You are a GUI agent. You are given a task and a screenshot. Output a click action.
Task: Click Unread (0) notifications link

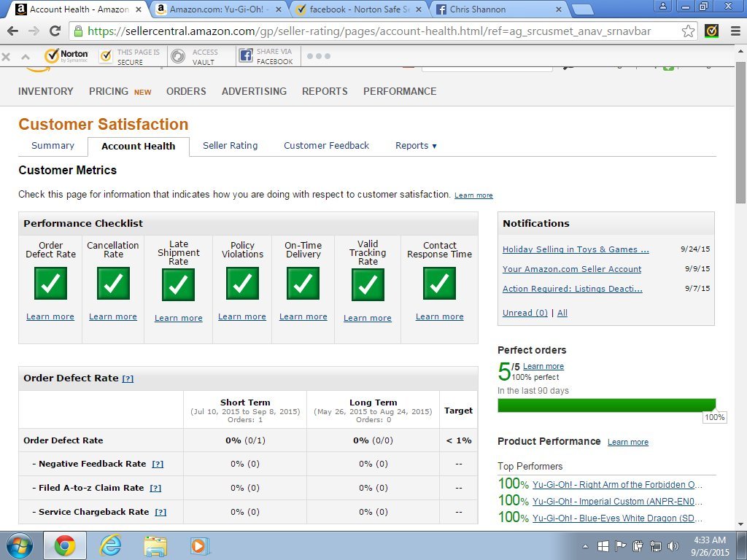click(x=525, y=313)
